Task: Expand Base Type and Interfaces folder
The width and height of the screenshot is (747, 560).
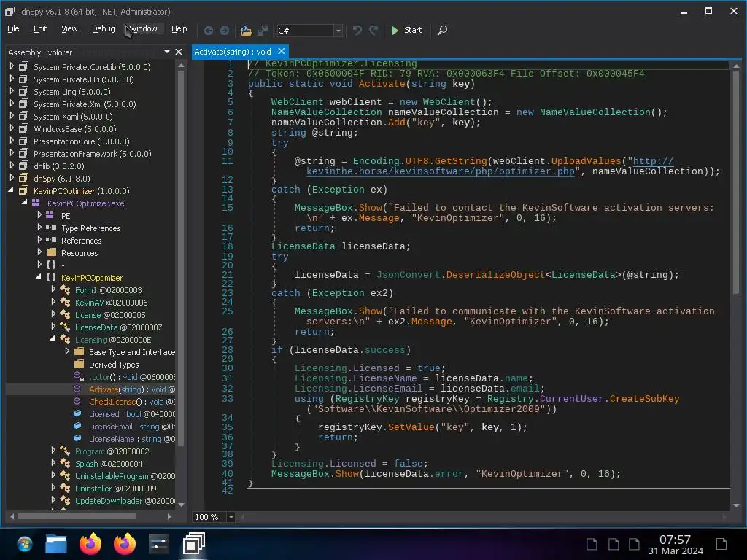Action: tap(67, 351)
